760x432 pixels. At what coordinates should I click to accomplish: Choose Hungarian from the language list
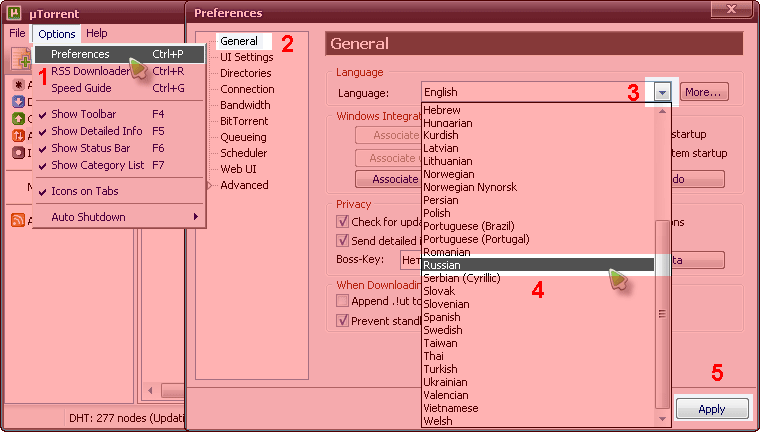(538, 123)
